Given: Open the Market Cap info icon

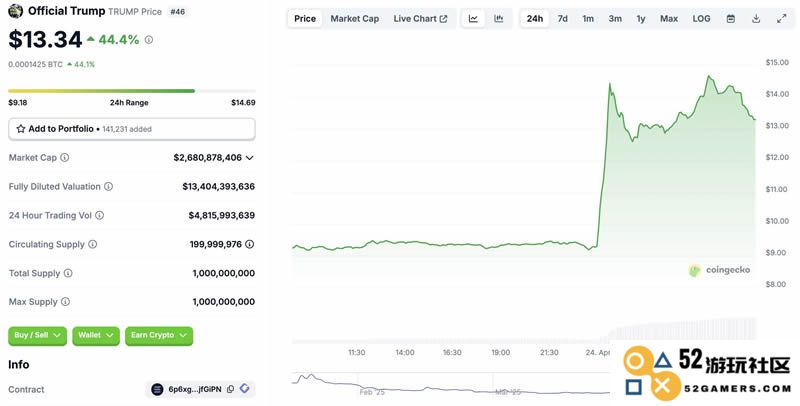Looking at the screenshot, I should 65,158.
